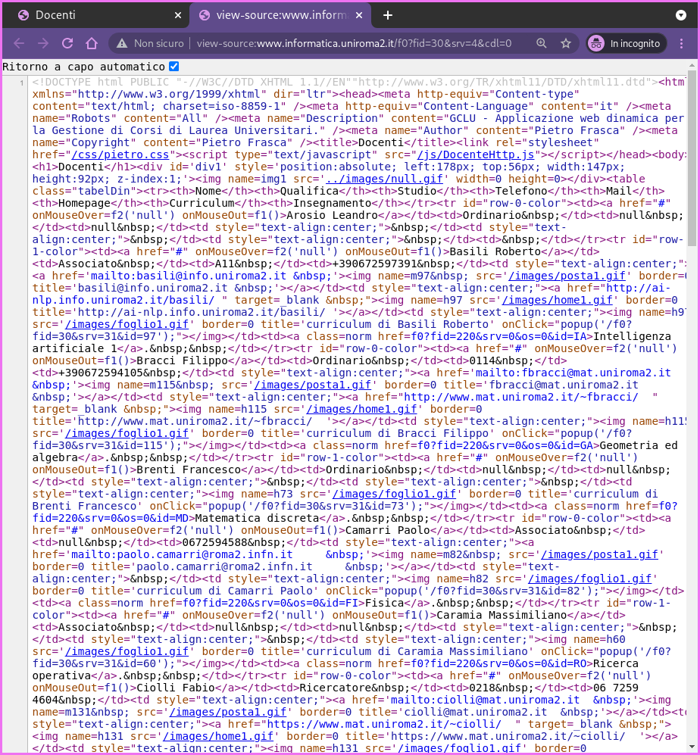Go back to the previous page
The height and width of the screenshot is (755, 700).
click(19, 43)
